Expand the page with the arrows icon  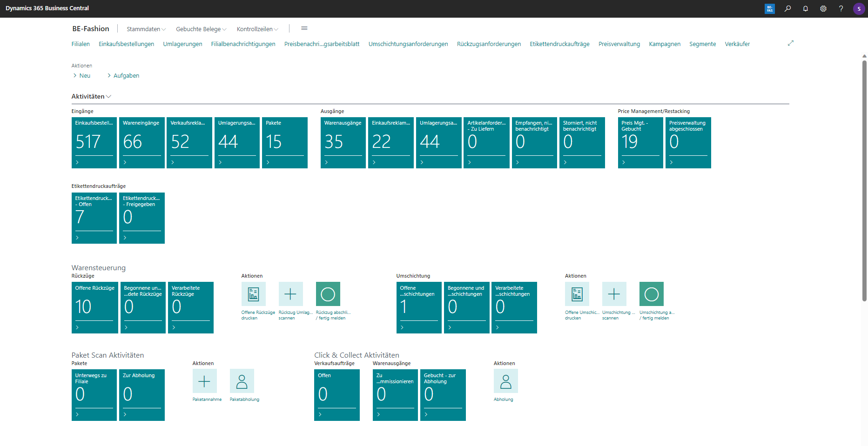(790, 43)
